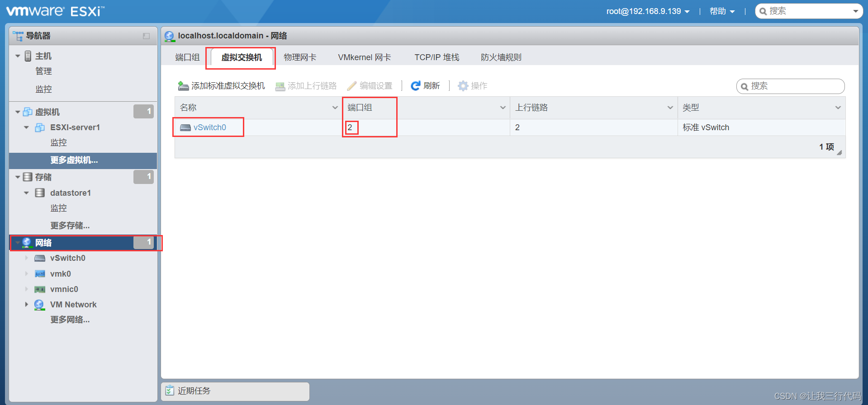Viewport: 868px width, 405px height.
Task: Click the datastore1 disk icon
Action: tap(40, 193)
